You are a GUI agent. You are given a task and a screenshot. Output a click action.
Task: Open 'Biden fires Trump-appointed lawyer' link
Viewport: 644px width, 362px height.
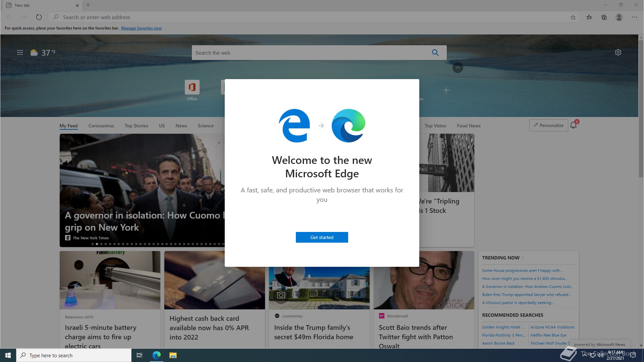pyautogui.click(x=526, y=295)
